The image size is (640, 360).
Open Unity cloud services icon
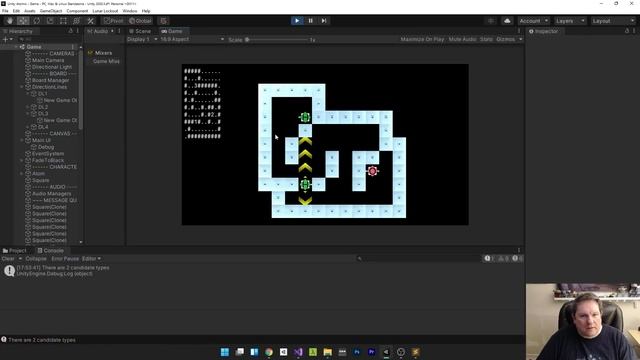(507, 21)
